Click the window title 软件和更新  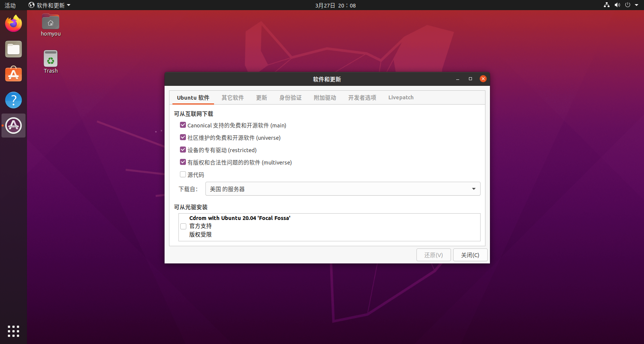coord(327,79)
